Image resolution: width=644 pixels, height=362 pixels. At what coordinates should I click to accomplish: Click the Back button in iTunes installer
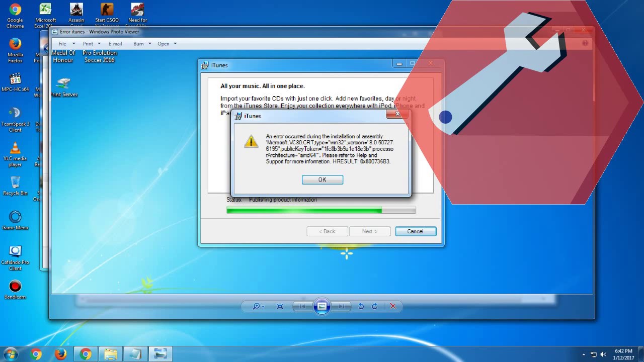327,231
